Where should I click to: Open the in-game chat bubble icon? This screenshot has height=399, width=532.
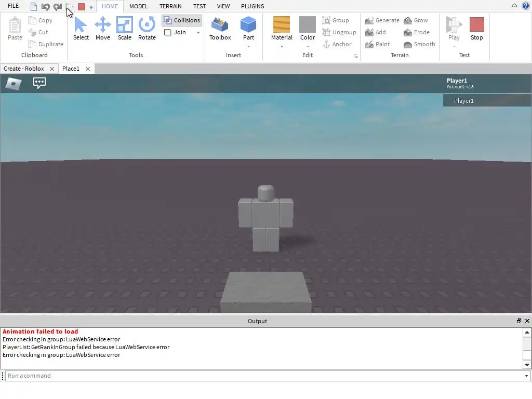(x=39, y=83)
